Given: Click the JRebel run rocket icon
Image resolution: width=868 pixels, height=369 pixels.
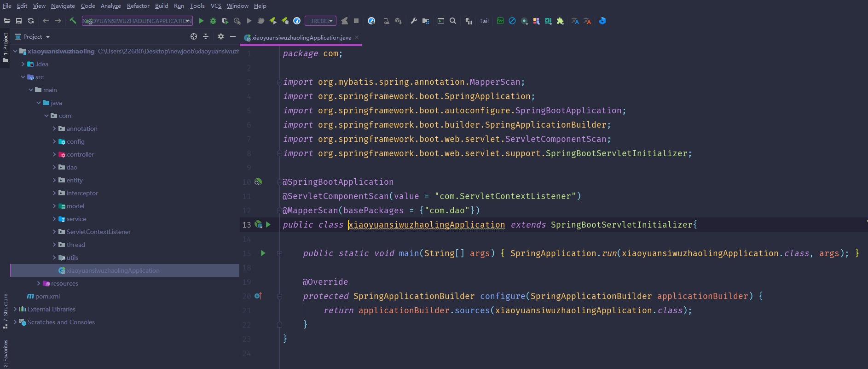Looking at the screenshot, I should (x=273, y=21).
